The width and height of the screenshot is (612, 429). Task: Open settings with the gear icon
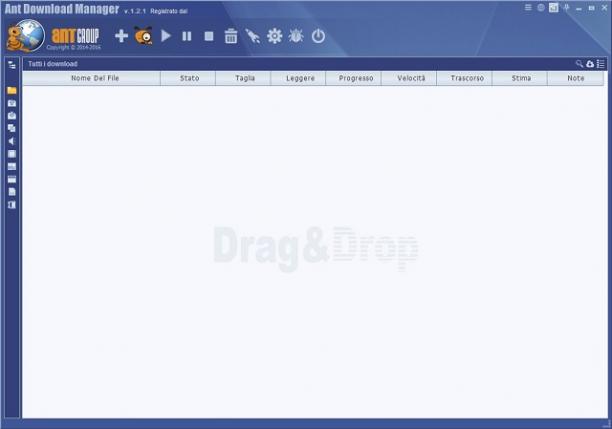pyautogui.click(x=274, y=36)
